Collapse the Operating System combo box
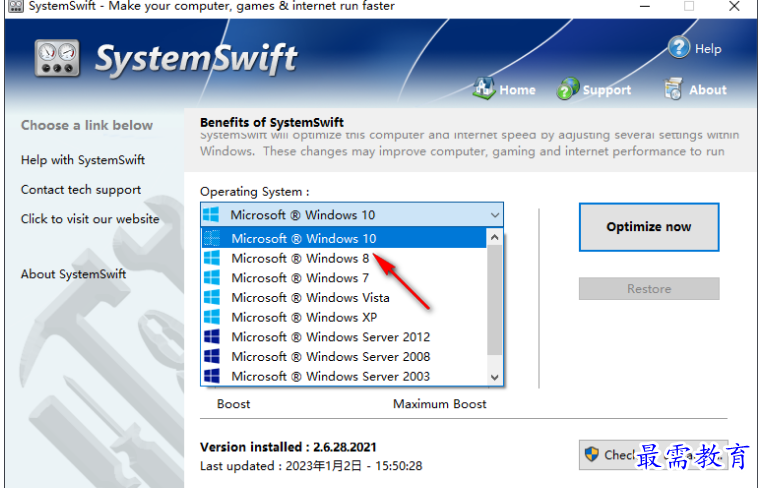Viewport: 758px width, 488px height. (494, 215)
